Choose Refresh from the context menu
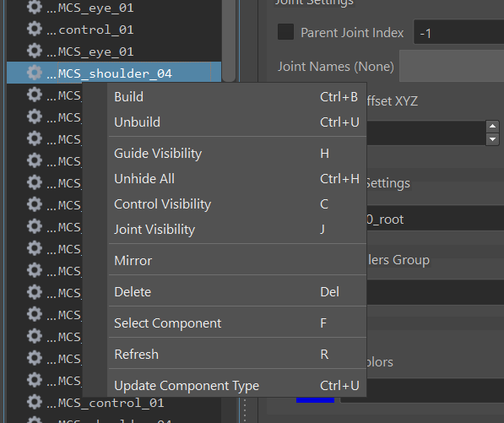This screenshot has height=423, width=504. 237,355
